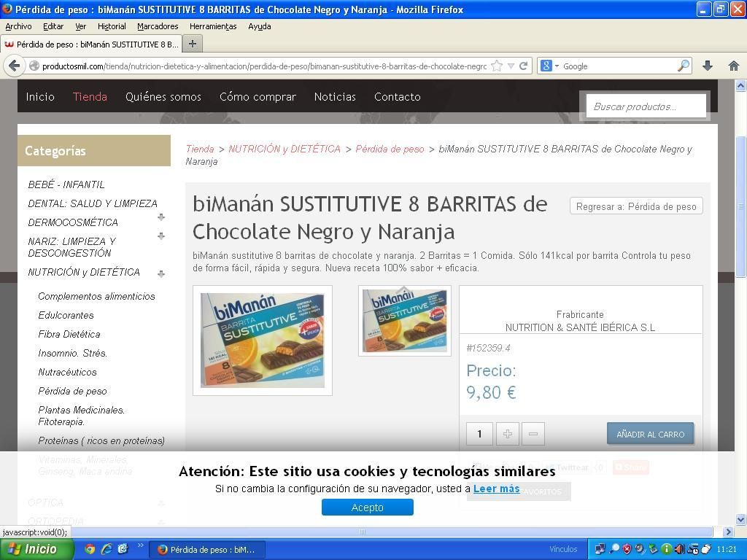Open Quiénes somos page
The height and width of the screenshot is (560, 747).
pos(163,97)
